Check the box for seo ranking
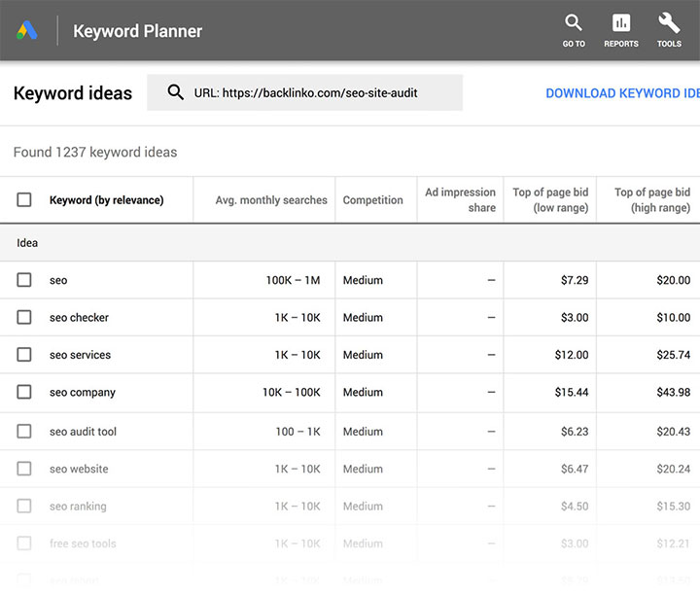Image resolution: width=700 pixels, height=596 pixels. [24, 506]
